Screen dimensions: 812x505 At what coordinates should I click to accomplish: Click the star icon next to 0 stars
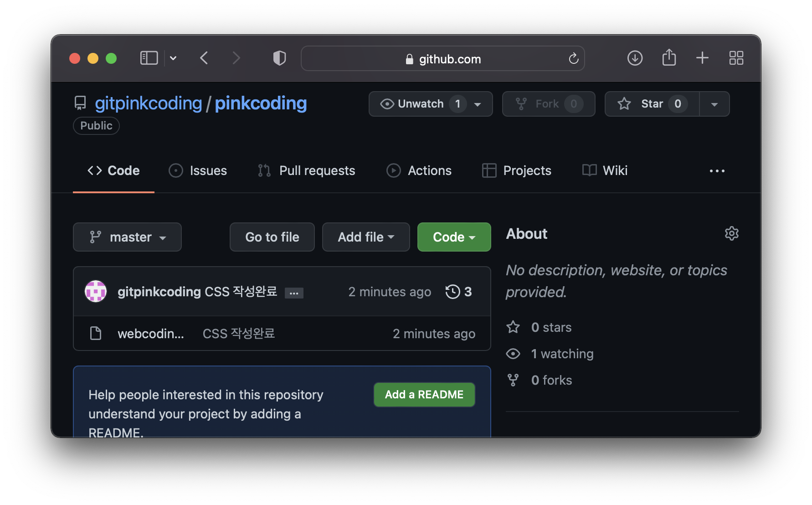pyautogui.click(x=513, y=327)
